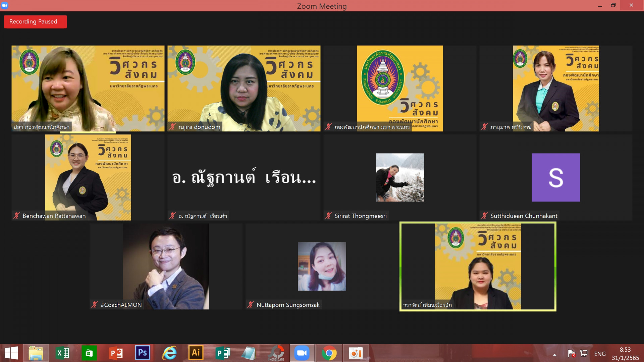Click muted mic icon beside อ. ณัฐกานต์ เรือนคำ
The image size is (644, 362).
click(x=172, y=216)
